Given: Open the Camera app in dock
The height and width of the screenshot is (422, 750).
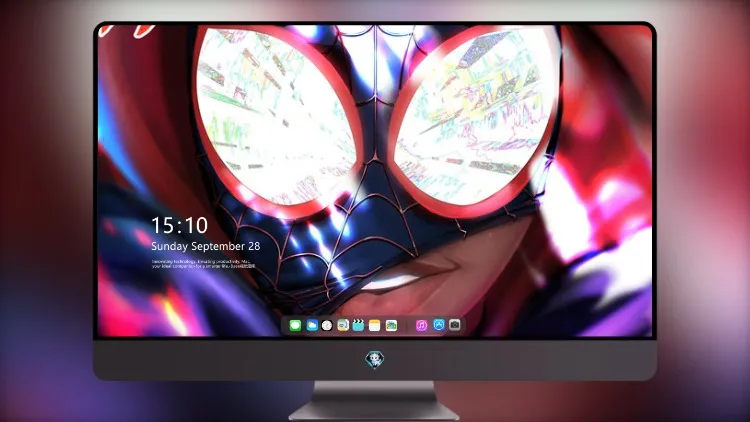Looking at the screenshot, I should (x=455, y=325).
